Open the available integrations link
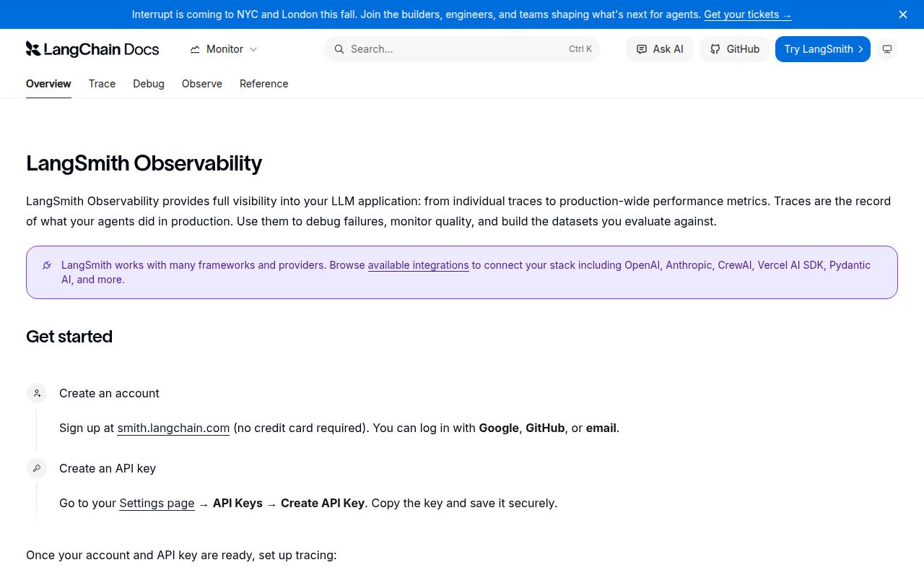This screenshot has width=924, height=578. 419,265
